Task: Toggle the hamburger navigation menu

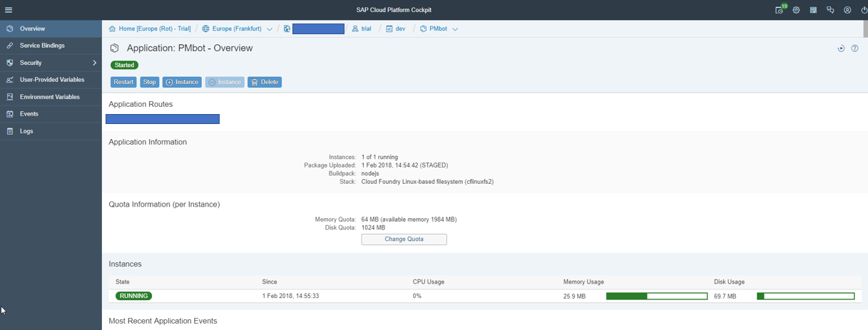Action: click(x=9, y=10)
